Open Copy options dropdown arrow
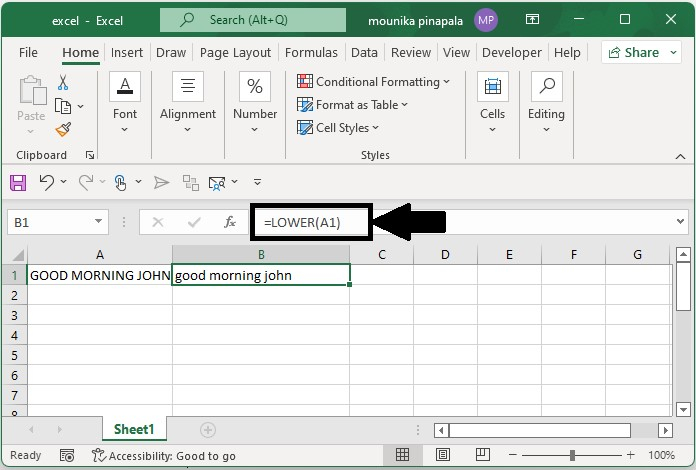This screenshot has height=470, width=696. tap(80, 107)
